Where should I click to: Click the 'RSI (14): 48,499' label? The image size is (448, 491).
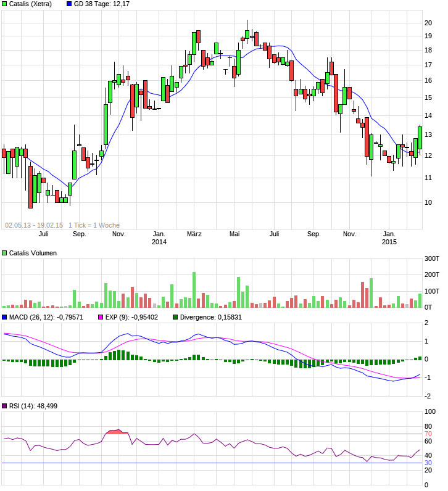tap(33, 406)
